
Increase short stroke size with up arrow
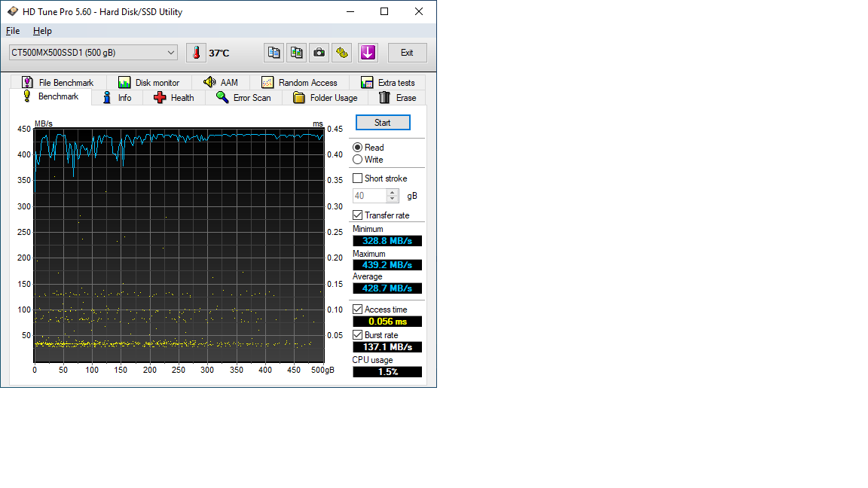[x=393, y=193]
